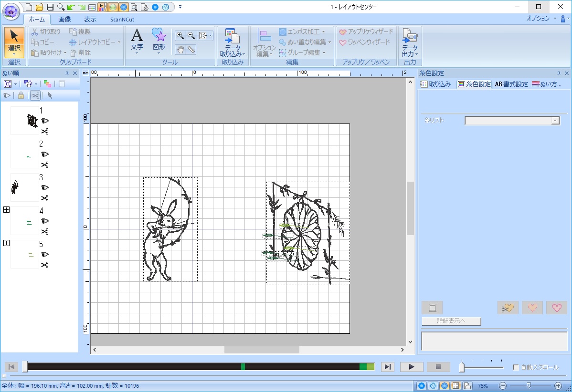This screenshot has height=392, width=572.
Task: Click the play stitch simulation button
Action: click(412, 367)
